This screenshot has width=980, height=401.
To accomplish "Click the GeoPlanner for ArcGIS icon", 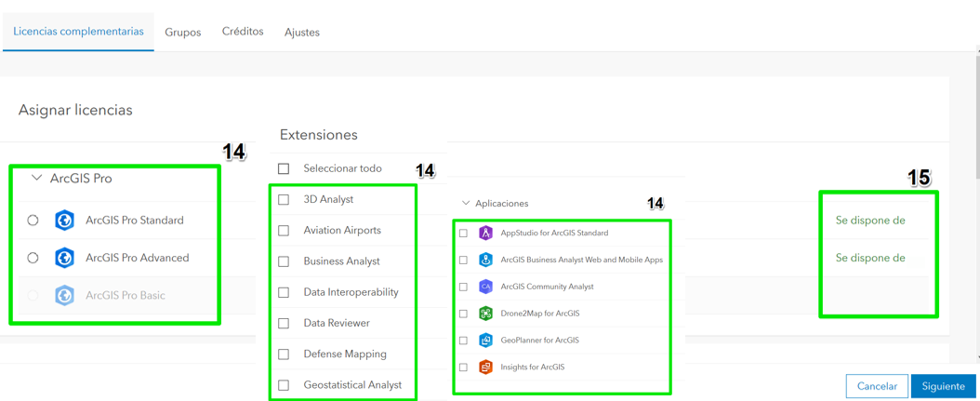I will (486, 341).
